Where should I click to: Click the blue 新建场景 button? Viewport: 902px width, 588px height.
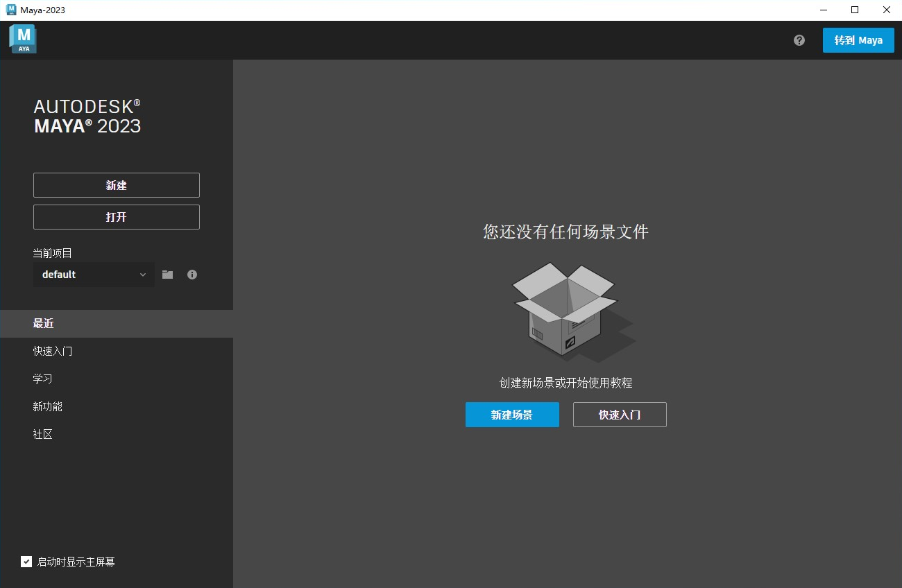click(512, 415)
